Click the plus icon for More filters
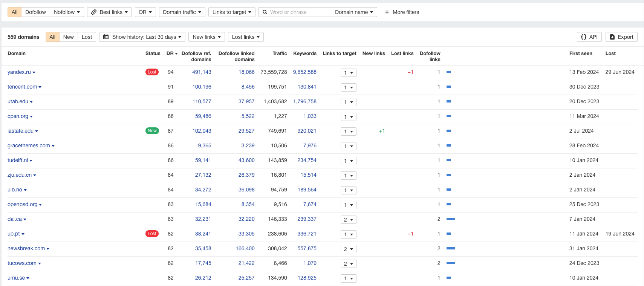The width and height of the screenshot is (644, 286). (x=387, y=12)
